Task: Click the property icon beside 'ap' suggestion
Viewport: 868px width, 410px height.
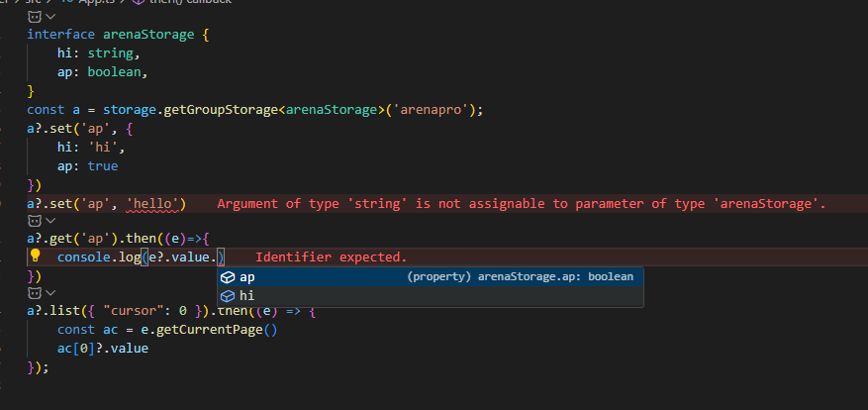Action: point(228,277)
